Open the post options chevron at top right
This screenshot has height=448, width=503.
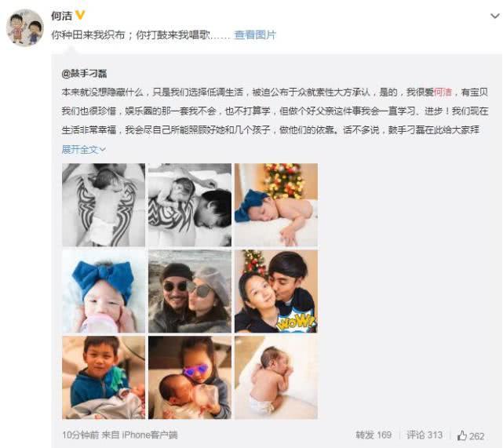[495, 16]
